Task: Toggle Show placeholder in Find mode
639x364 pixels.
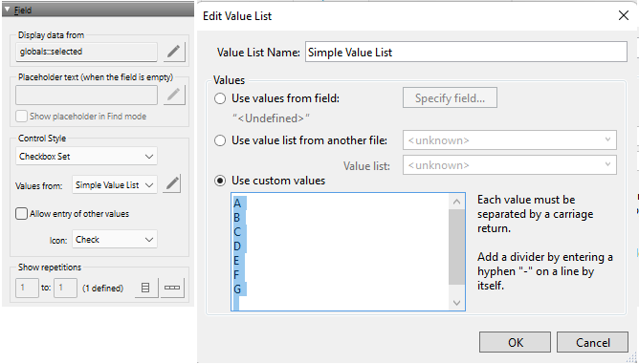Action: (x=21, y=117)
